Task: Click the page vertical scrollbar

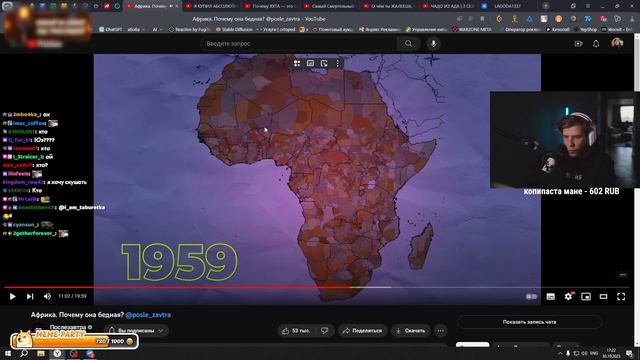Action: click(x=637, y=190)
